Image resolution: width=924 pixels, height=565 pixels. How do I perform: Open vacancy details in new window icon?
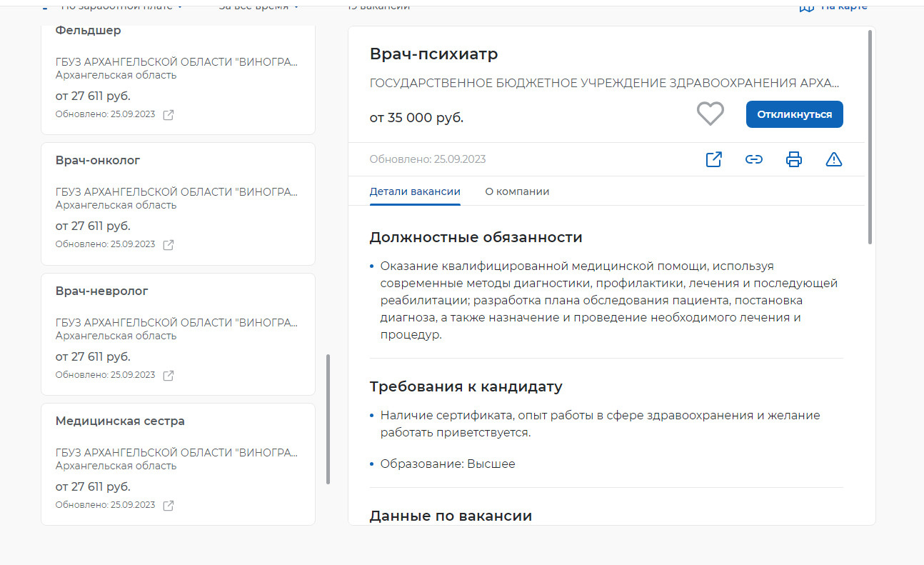click(713, 159)
